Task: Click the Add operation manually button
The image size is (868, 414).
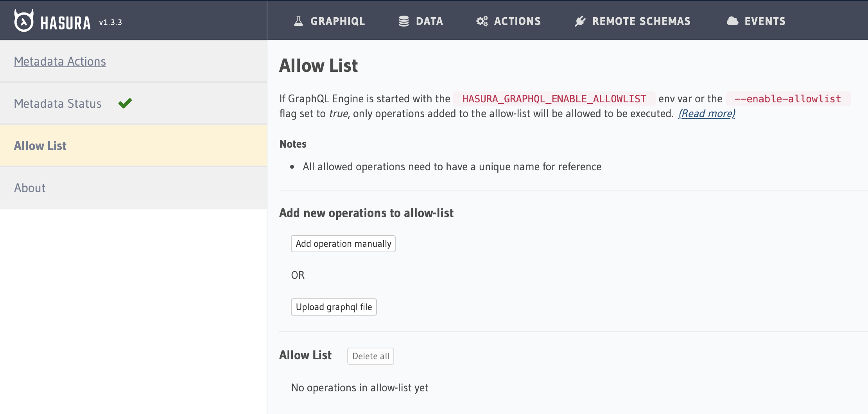Action: pos(343,243)
